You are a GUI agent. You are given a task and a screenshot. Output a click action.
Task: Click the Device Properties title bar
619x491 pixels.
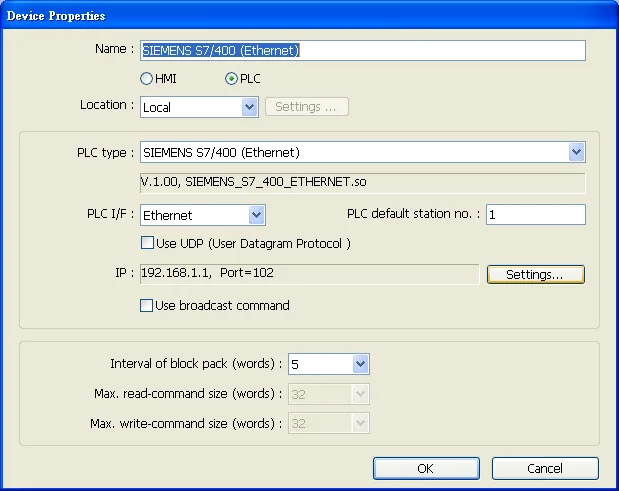click(x=310, y=15)
